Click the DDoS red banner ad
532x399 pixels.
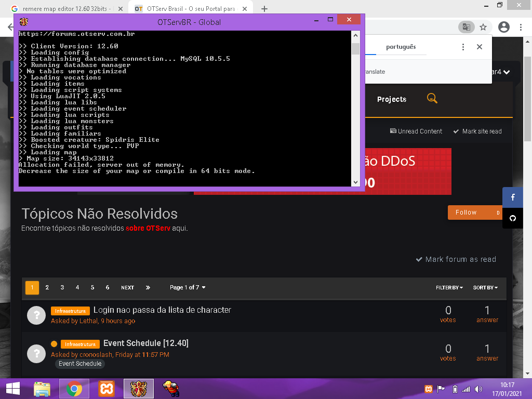[x=408, y=171]
